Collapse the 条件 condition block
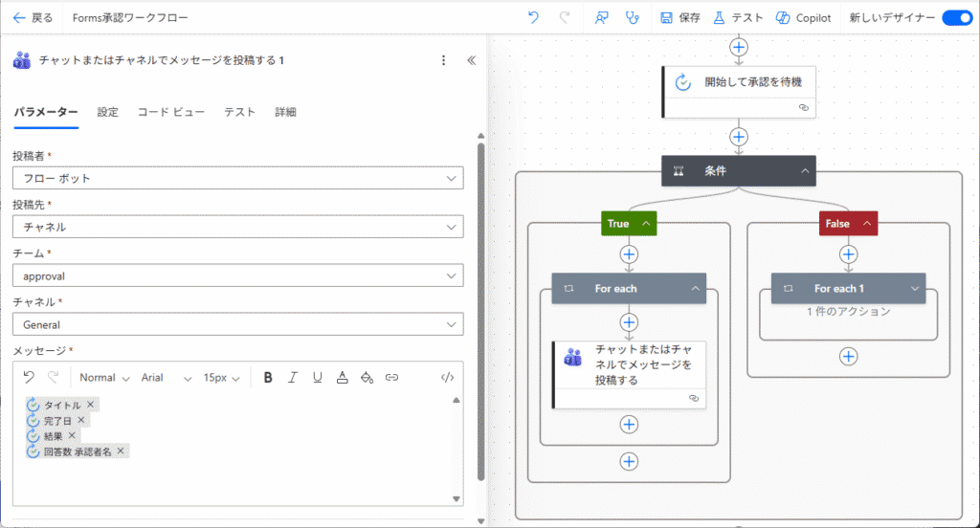Viewport: 980px width, 528px height. pyautogui.click(x=805, y=170)
